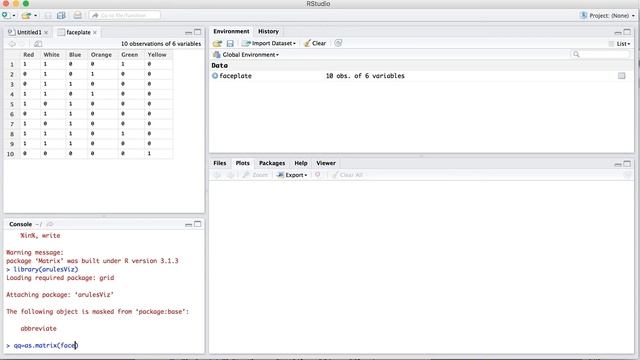Maximize the Console pane

pos(198,224)
